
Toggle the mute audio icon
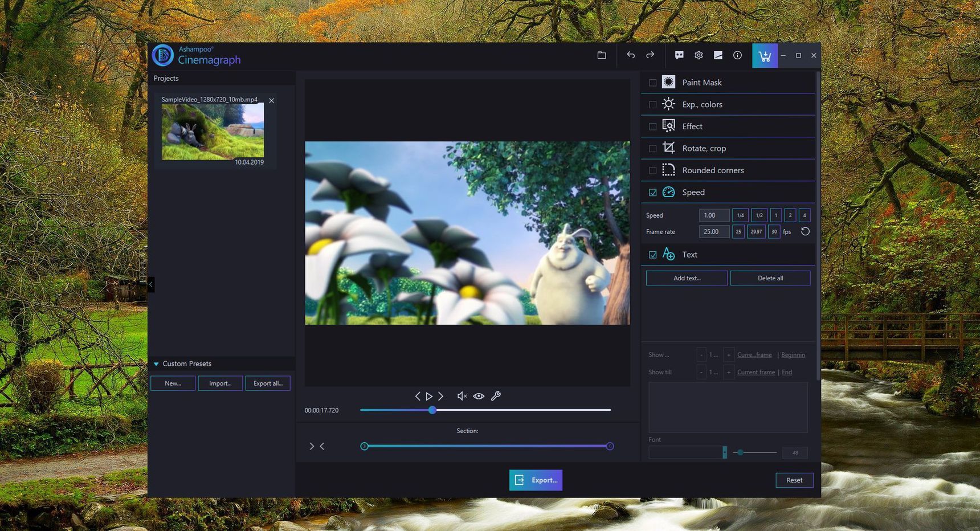[462, 396]
